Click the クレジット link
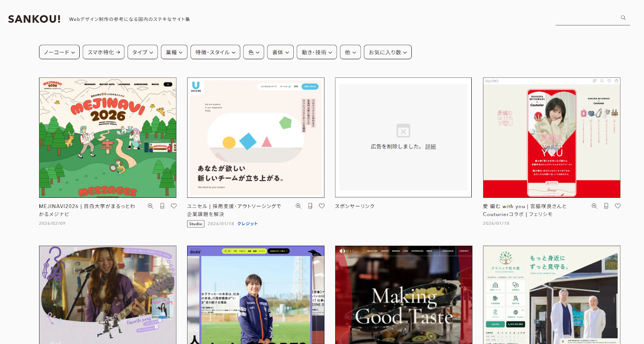The width and height of the screenshot is (644, 344). (247, 224)
